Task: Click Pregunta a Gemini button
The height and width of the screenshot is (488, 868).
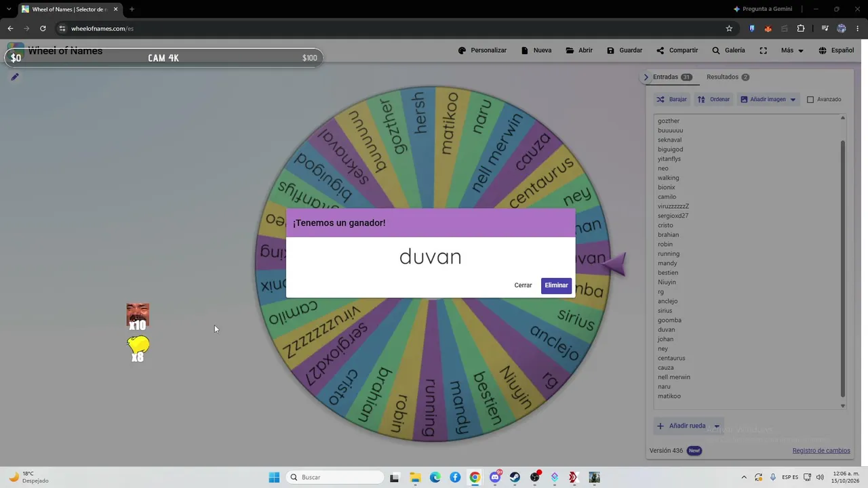Action: pos(763,9)
